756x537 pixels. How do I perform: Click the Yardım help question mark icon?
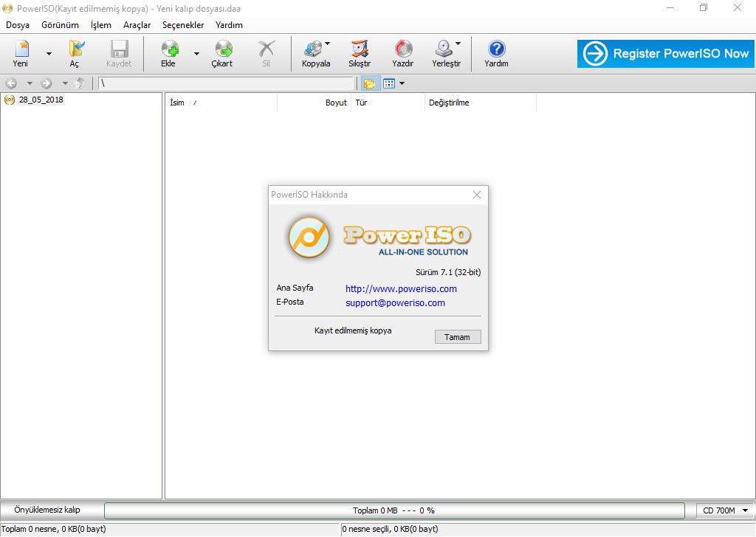tap(497, 49)
